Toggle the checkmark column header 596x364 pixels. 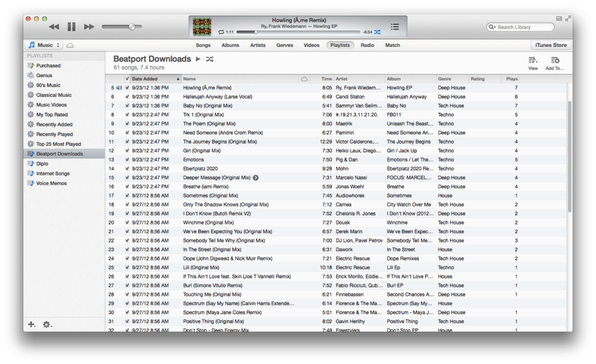coord(127,79)
